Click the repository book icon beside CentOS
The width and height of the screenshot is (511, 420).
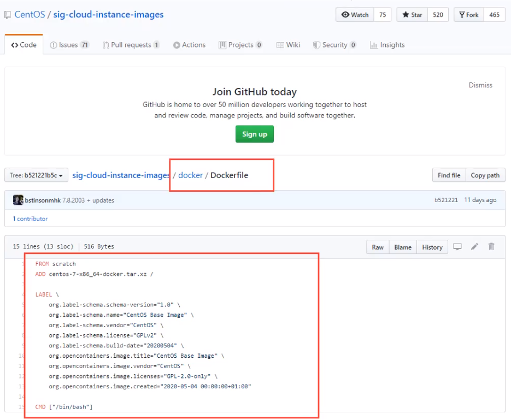(x=8, y=15)
